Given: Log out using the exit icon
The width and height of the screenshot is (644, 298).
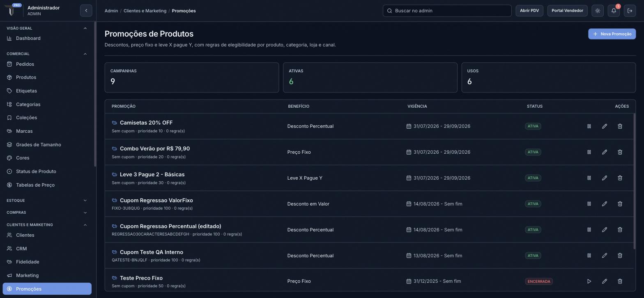Looking at the screenshot, I should click(x=630, y=11).
